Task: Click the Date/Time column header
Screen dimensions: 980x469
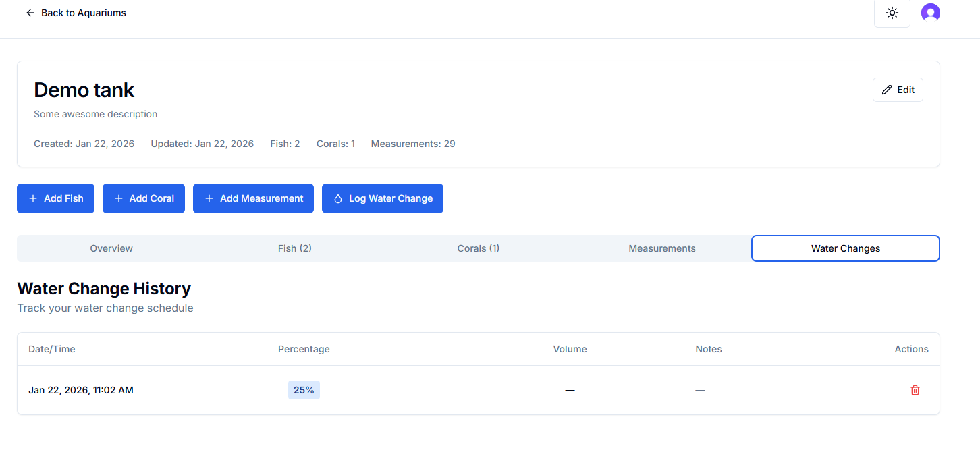Action: coord(52,349)
